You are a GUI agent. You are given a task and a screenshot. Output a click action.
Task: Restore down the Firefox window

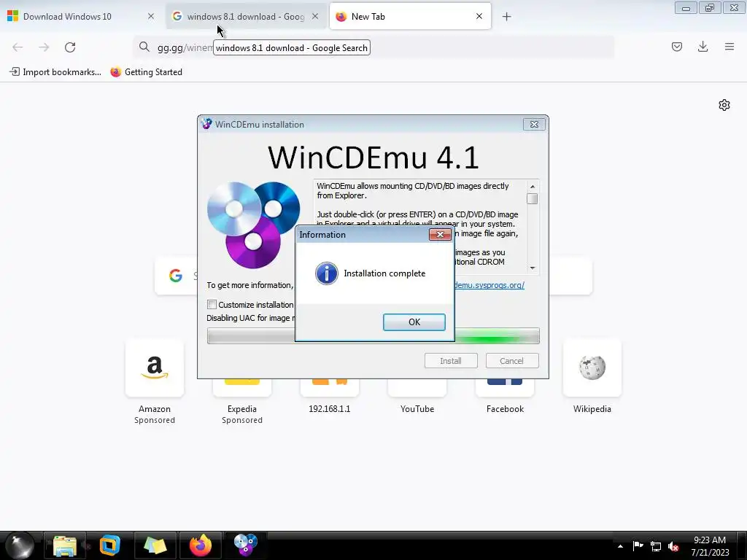710,8
